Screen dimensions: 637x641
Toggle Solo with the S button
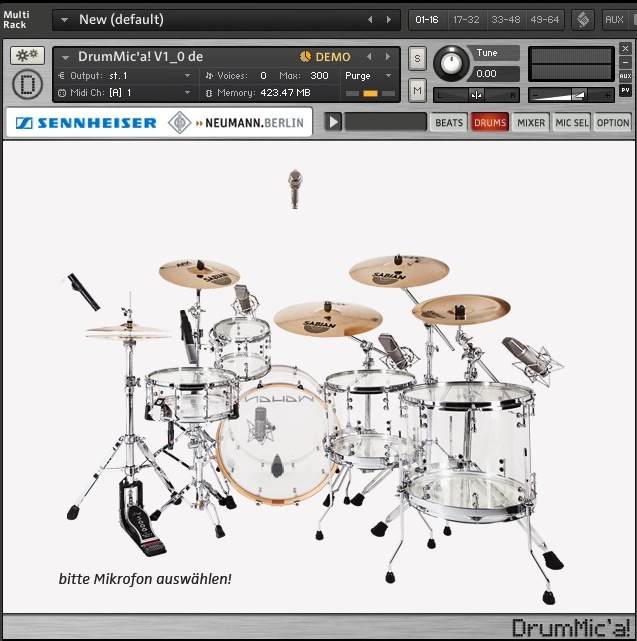pos(417,58)
